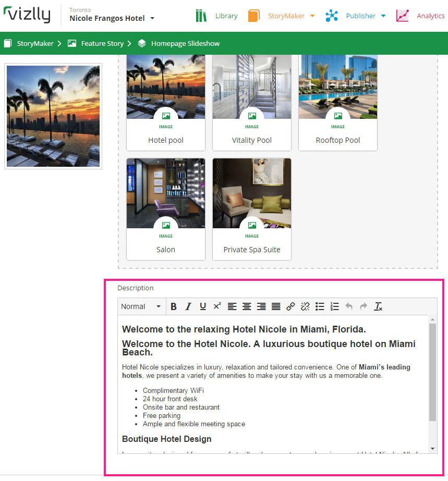Align text right in editor
Screen dimensions: 448x481
(261, 306)
